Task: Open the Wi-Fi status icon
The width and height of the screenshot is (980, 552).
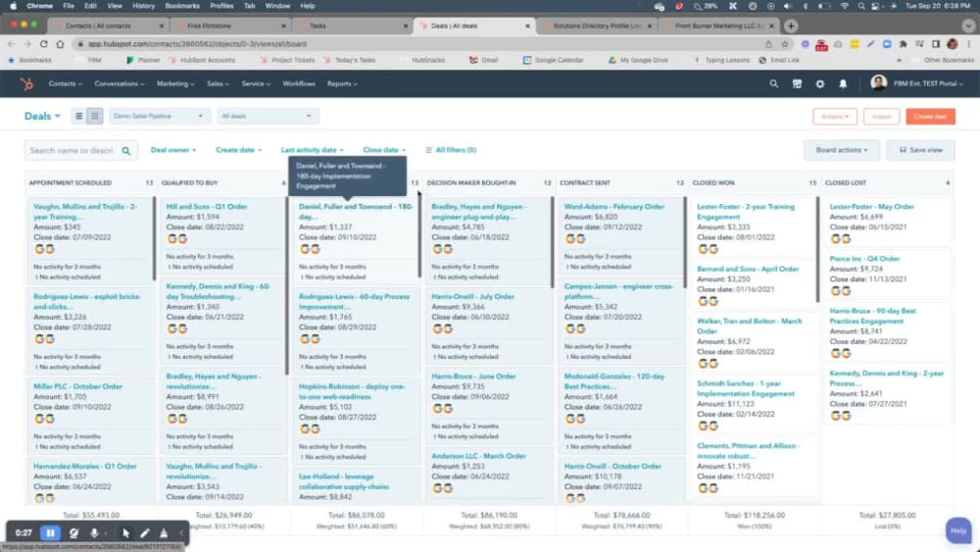Action: (x=845, y=6)
